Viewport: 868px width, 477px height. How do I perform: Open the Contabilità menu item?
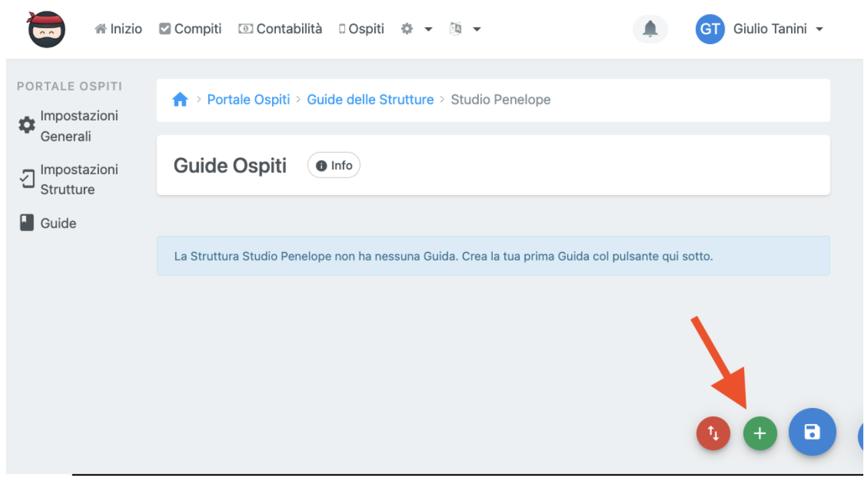pos(281,29)
